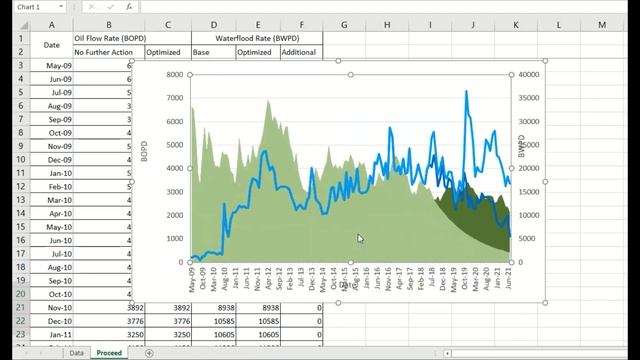The height and width of the screenshot is (360, 640).
Task: Select column C header
Action: pos(168,25)
